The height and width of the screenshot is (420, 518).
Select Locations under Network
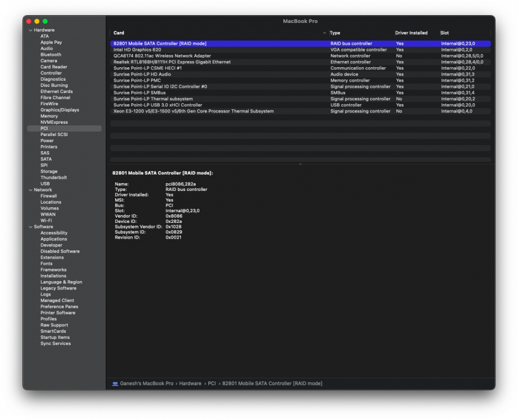click(51, 202)
